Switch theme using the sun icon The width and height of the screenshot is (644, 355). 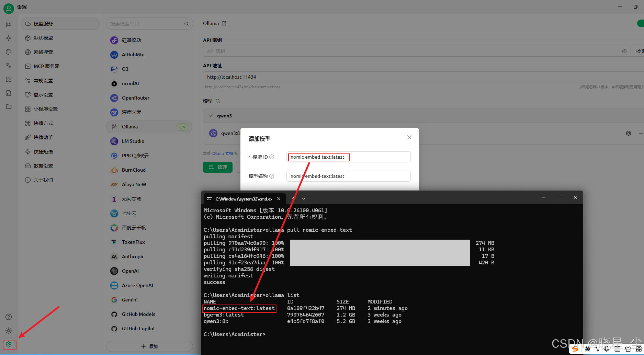coord(9,331)
